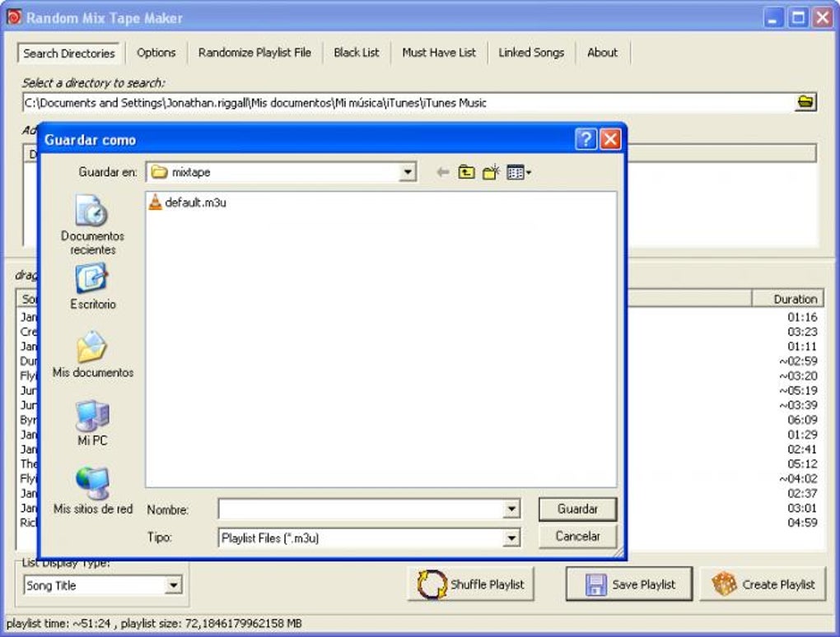This screenshot has width=840, height=637.
Task: Open Mis documentos location
Action: [92, 355]
